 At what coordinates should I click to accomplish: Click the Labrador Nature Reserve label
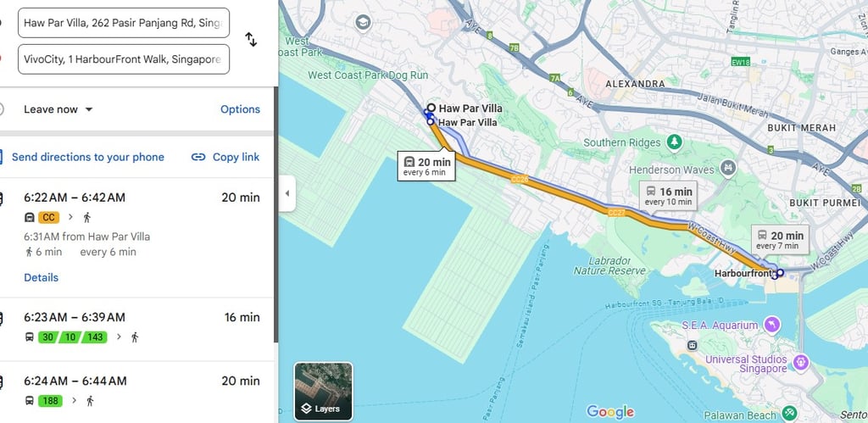(610, 266)
